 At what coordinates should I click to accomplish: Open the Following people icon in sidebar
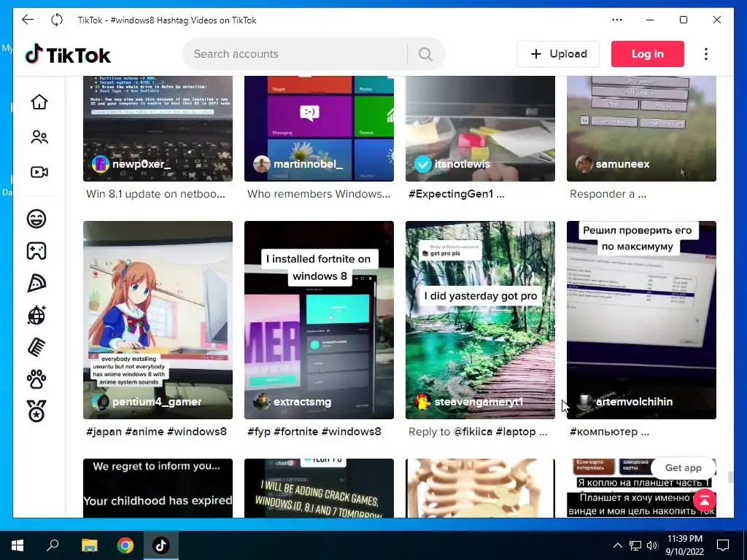39,137
